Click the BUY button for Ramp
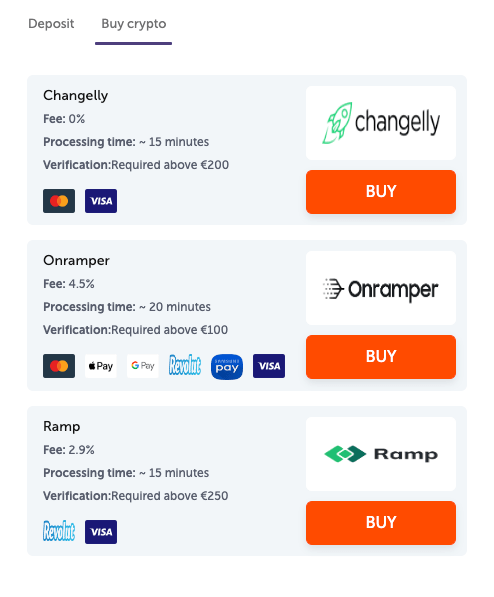 click(380, 523)
